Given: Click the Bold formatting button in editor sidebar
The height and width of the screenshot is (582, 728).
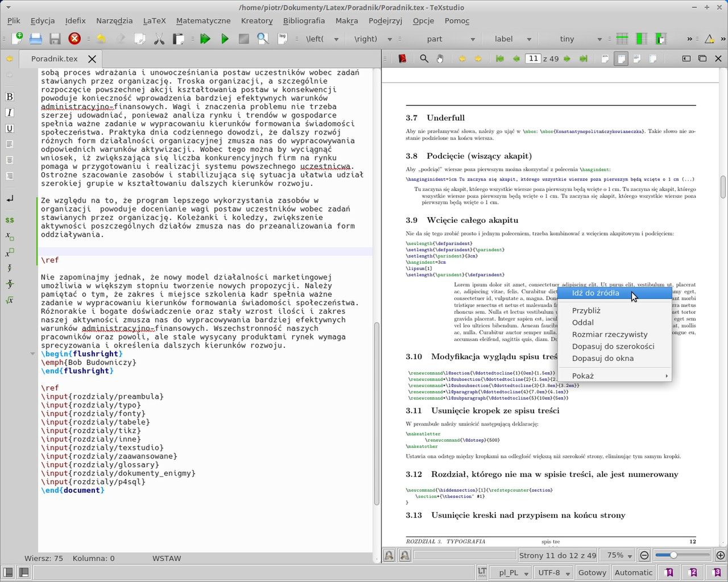Looking at the screenshot, I should click(9, 97).
